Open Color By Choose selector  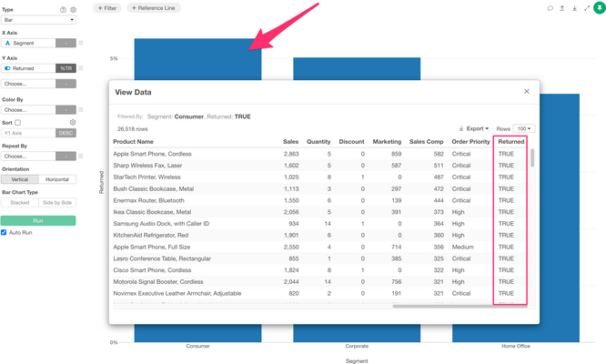(x=28, y=110)
